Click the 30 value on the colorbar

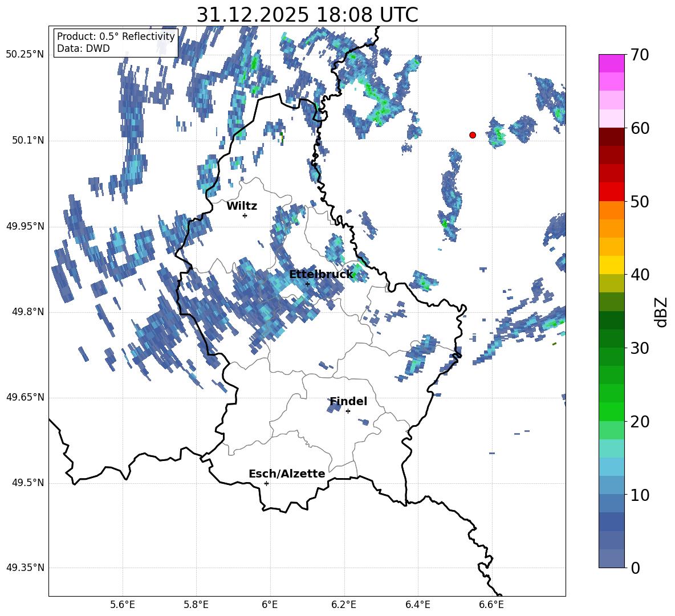[640, 348]
